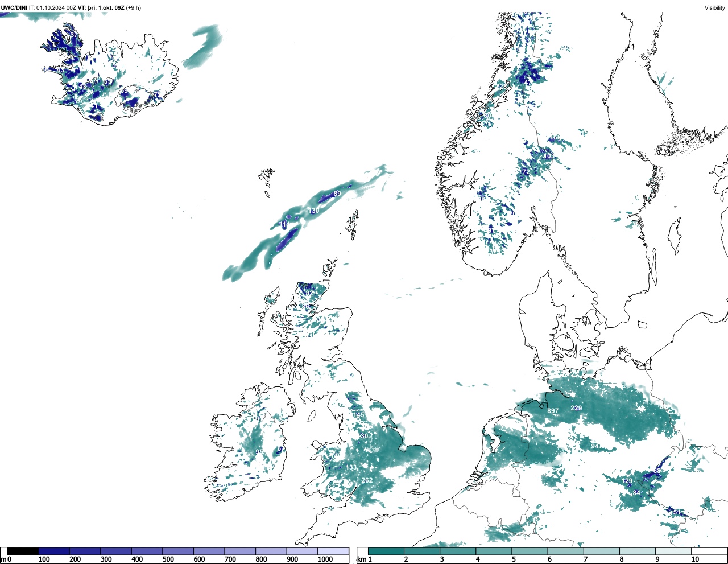The image size is (728, 564).
Task: Select the 1–2 km teal legend swatch
Action: pyautogui.click(x=386, y=551)
